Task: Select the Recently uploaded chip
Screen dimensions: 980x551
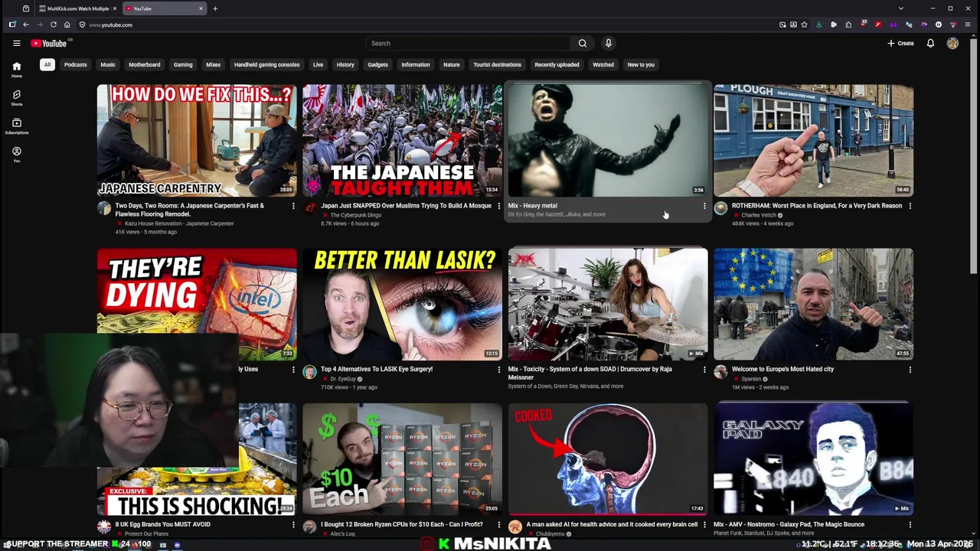Action: [x=557, y=64]
